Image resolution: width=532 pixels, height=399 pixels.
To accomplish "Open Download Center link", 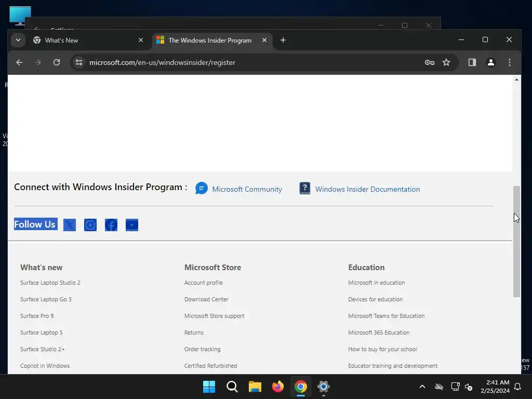I will pyautogui.click(x=206, y=299).
